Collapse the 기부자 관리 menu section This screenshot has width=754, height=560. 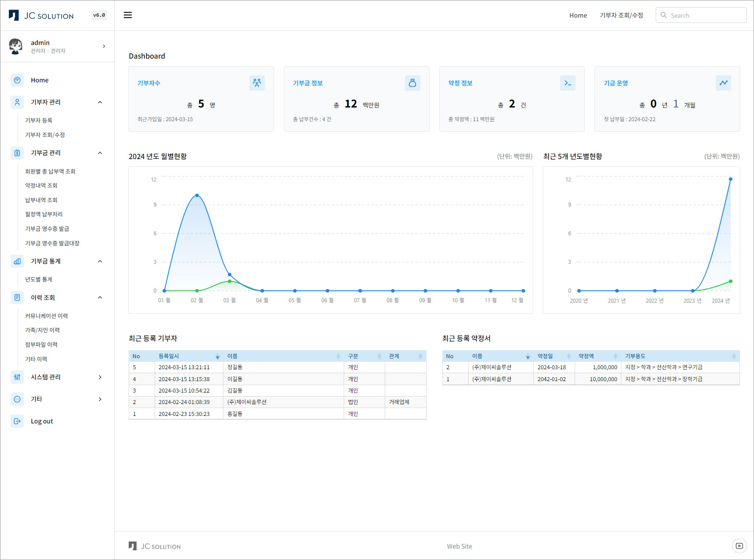pyautogui.click(x=100, y=102)
